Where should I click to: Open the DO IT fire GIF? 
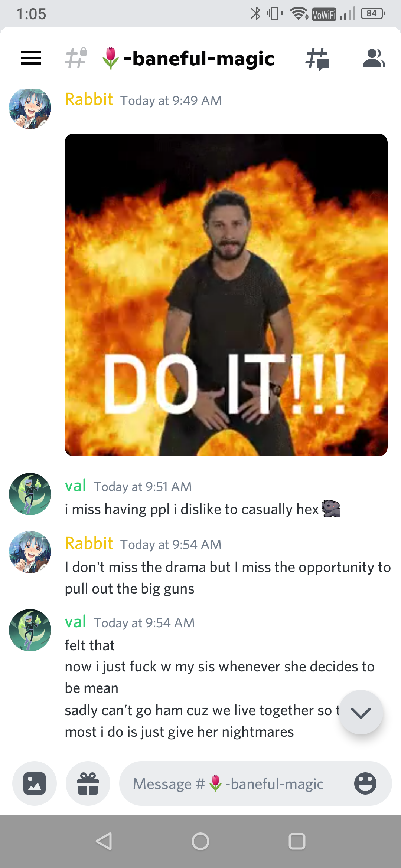click(x=226, y=295)
